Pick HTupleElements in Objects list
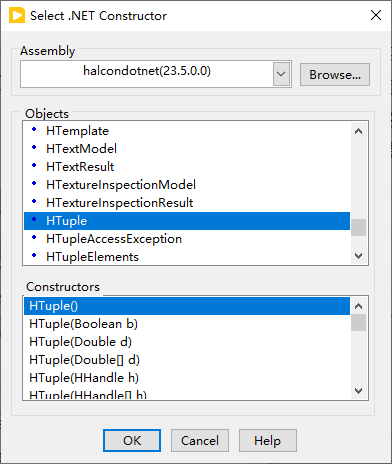392x464 pixels. [187, 257]
